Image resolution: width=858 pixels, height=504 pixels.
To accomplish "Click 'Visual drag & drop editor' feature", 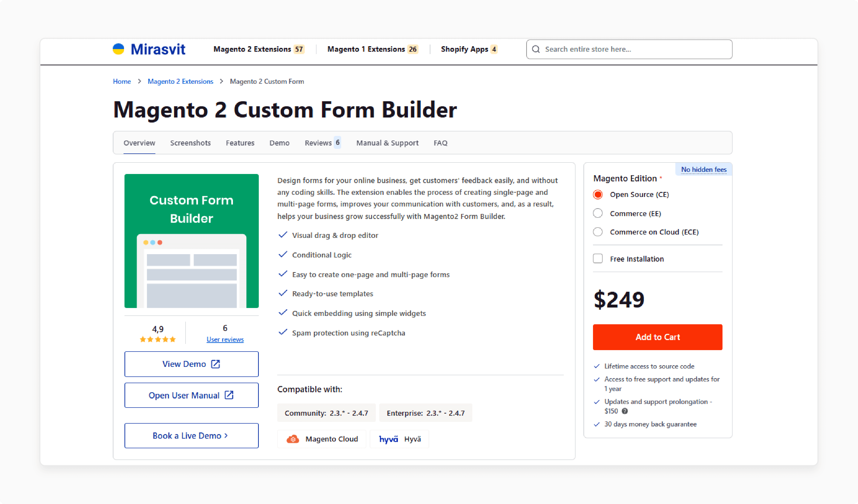I will [x=335, y=235].
